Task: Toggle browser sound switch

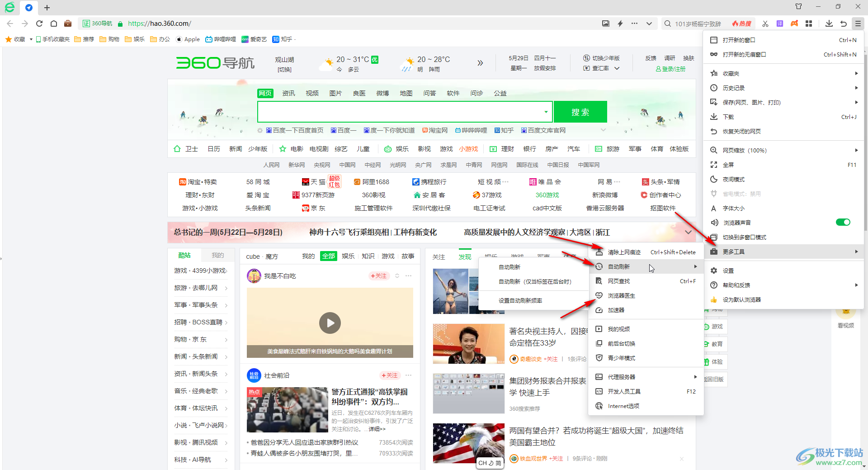Action: (843, 222)
